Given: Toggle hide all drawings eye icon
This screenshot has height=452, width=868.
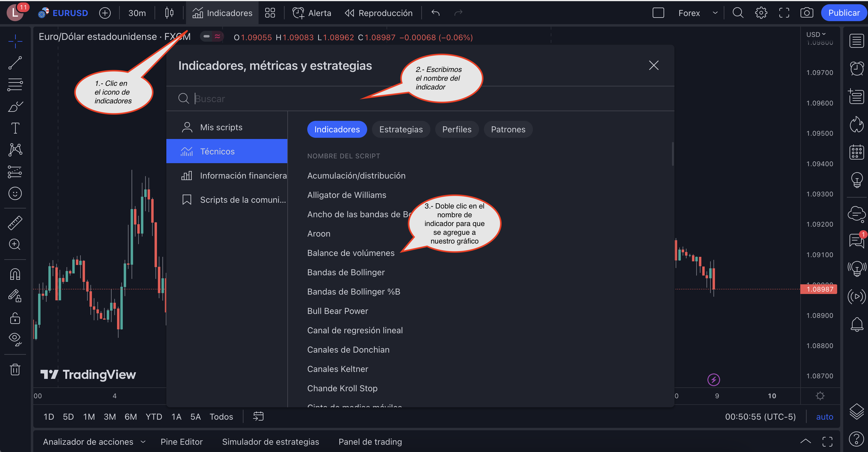Looking at the screenshot, I should 15,339.
